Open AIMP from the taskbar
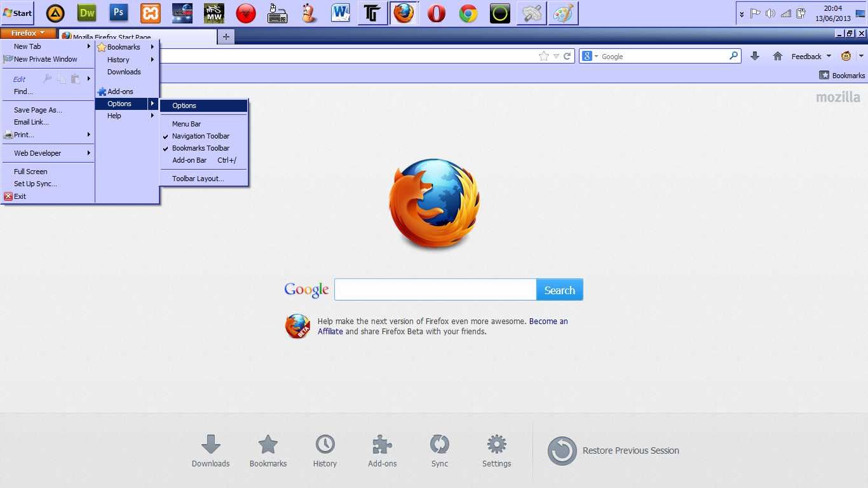The width and height of the screenshot is (868, 488). (x=55, y=13)
